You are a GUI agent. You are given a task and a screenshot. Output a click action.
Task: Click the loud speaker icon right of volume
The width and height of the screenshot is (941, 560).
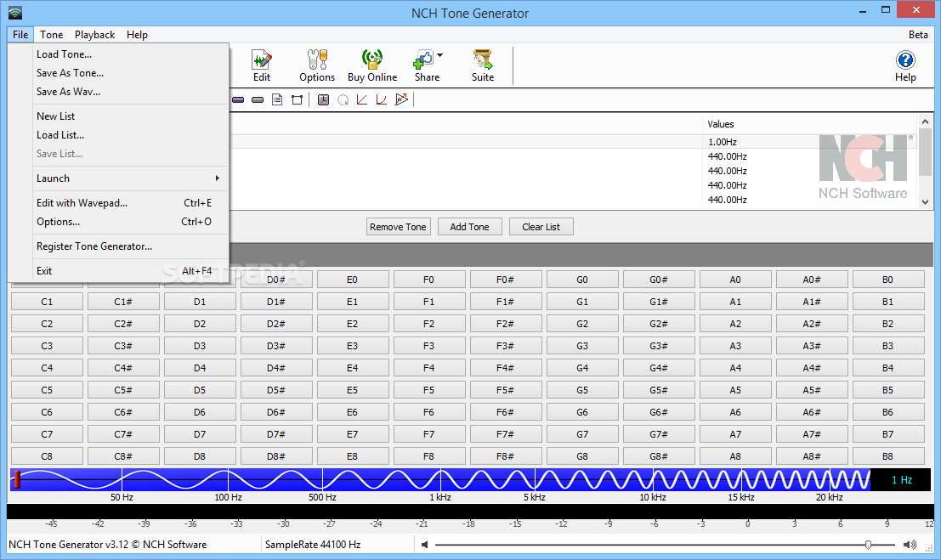pos(910,545)
